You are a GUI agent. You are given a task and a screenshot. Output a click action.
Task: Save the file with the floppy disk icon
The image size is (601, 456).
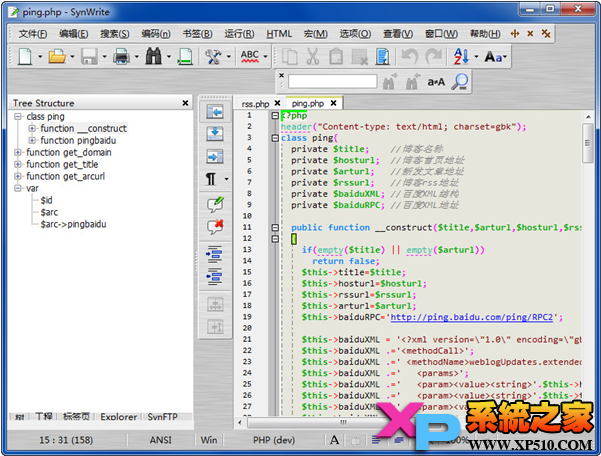click(89, 57)
